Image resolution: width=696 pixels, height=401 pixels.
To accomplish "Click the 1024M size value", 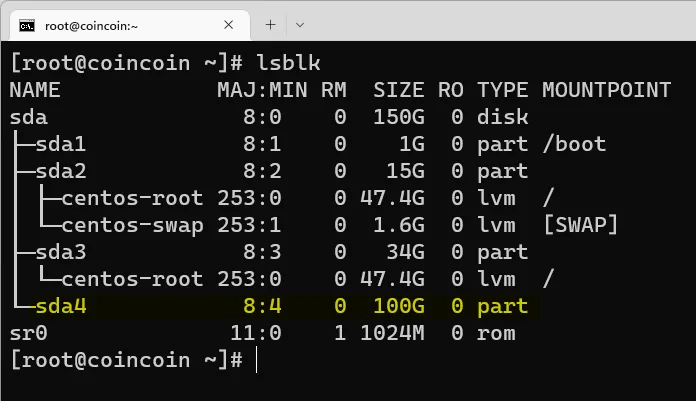I will tap(392, 333).
